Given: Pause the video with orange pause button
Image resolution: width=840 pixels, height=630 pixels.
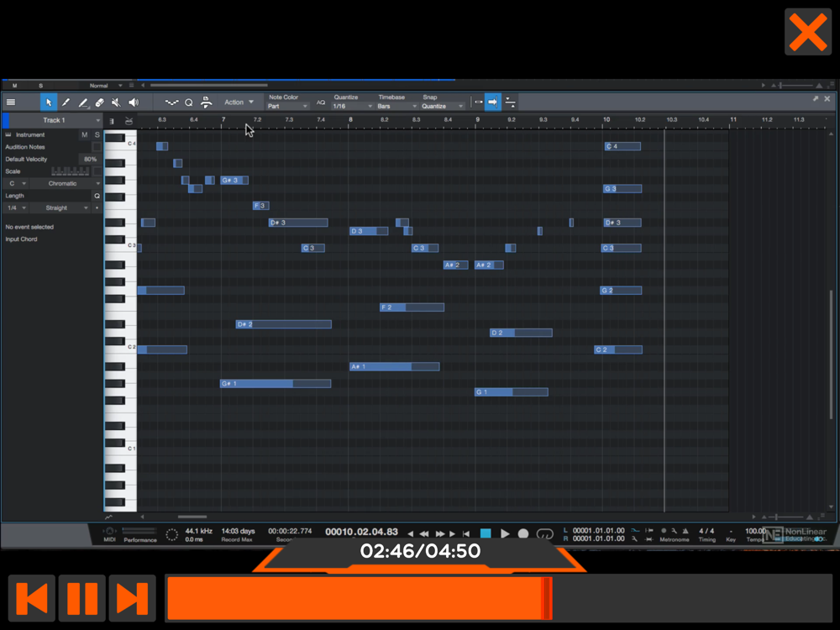Looking at the screenshot, I should click(x=82, y=598).
